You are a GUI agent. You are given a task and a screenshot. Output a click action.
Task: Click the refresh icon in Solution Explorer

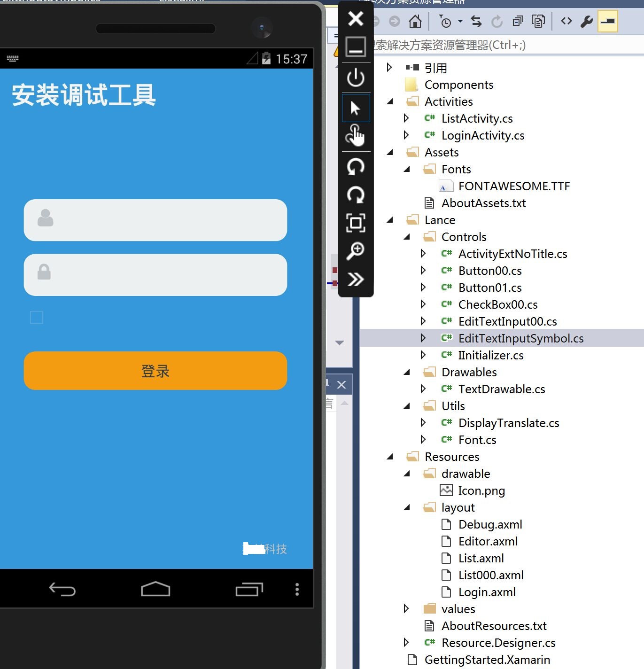(497, 21)
